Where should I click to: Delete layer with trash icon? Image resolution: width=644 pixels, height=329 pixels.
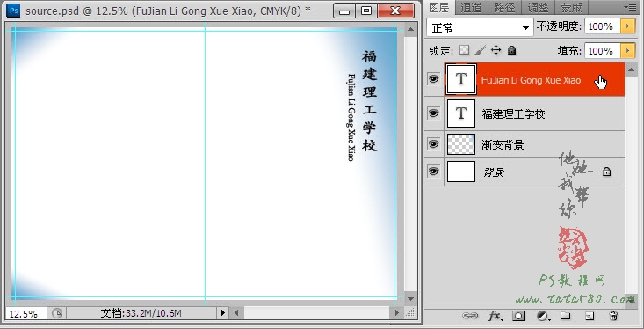click(x=613, y=316)
